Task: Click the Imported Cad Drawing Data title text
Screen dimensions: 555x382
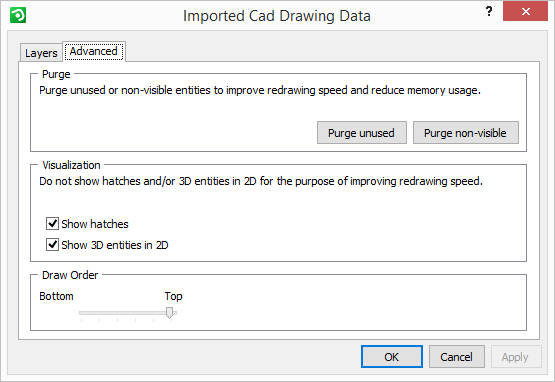Action: coord(277,16)
